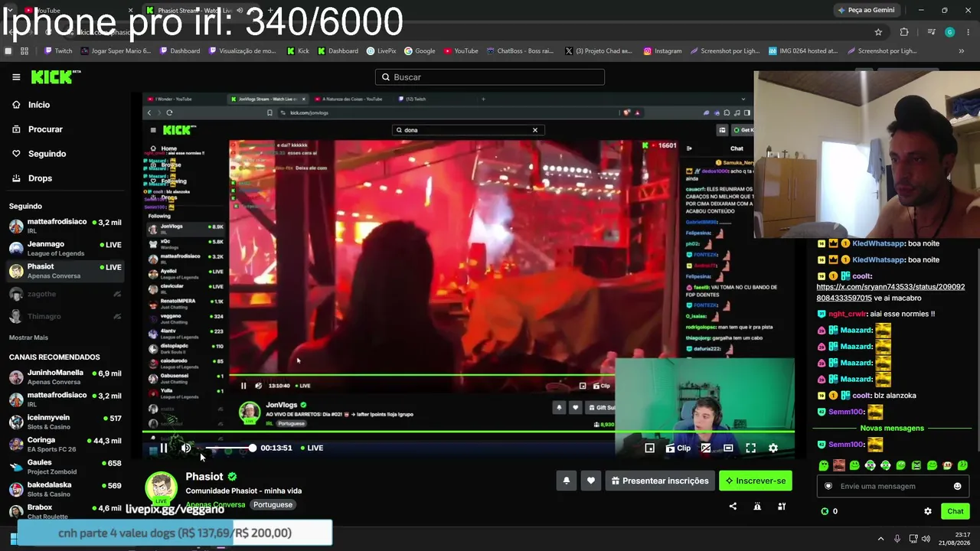Screen dimensions: 980x551
Task: Click the green Inscrever-se button
Action: click(756, 481)
